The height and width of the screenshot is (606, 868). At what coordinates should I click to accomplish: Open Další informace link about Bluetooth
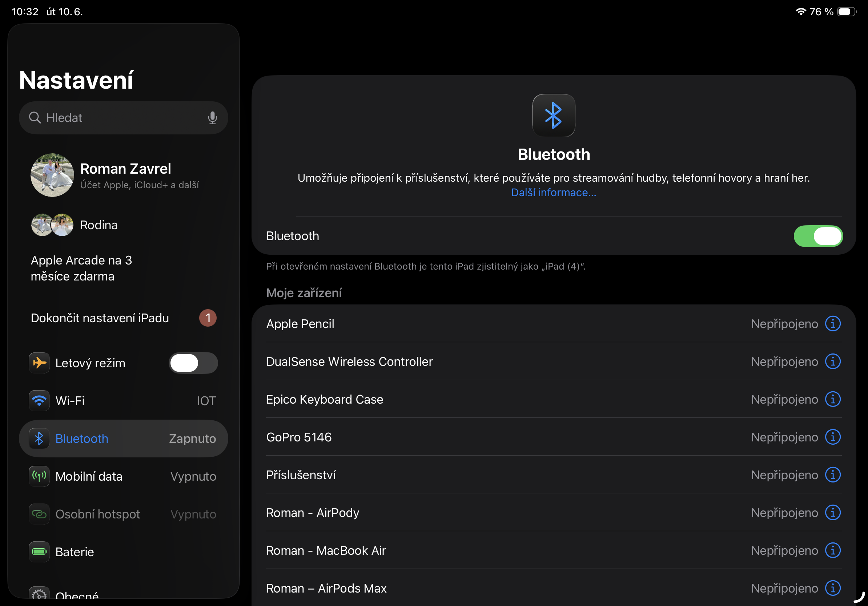coord(554,193)
